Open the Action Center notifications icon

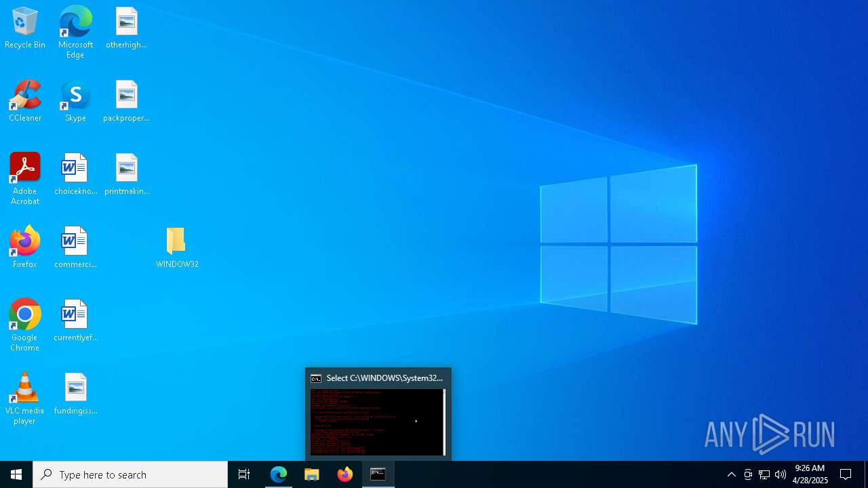coord(846,474)
